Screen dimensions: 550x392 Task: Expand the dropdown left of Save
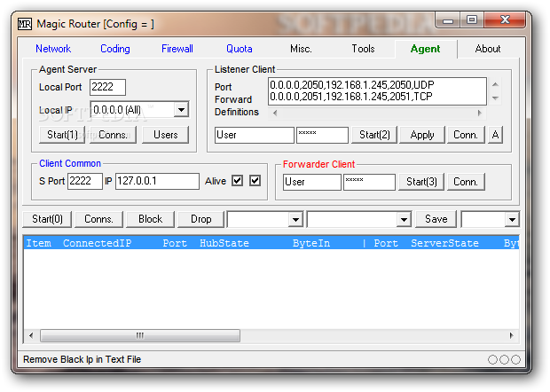tap(404, 219)
